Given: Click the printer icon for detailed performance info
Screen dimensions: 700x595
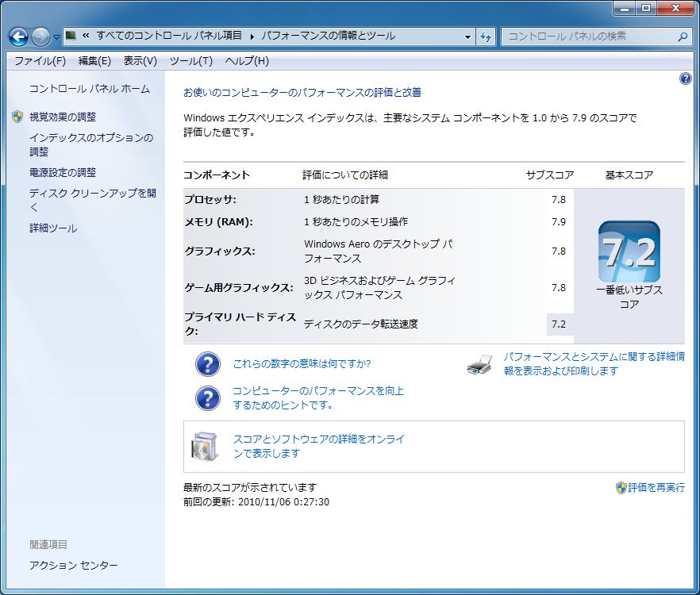Looking at the screenshot, I should coord(480,365).
